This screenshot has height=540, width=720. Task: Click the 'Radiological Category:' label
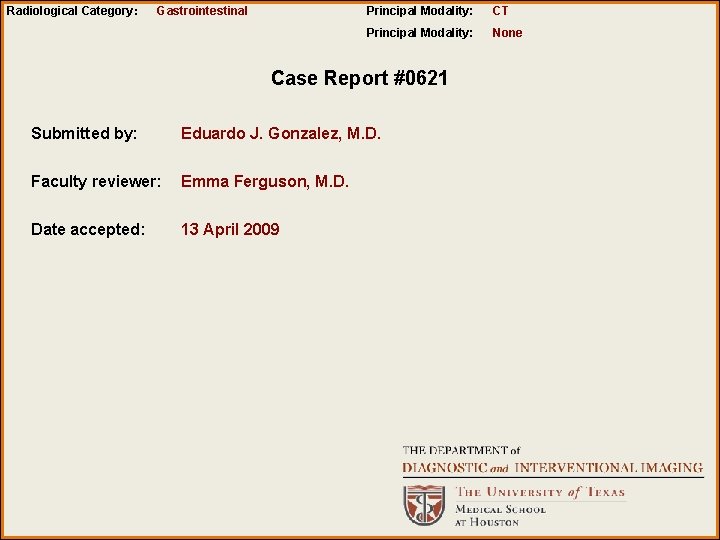coord(72,11)
